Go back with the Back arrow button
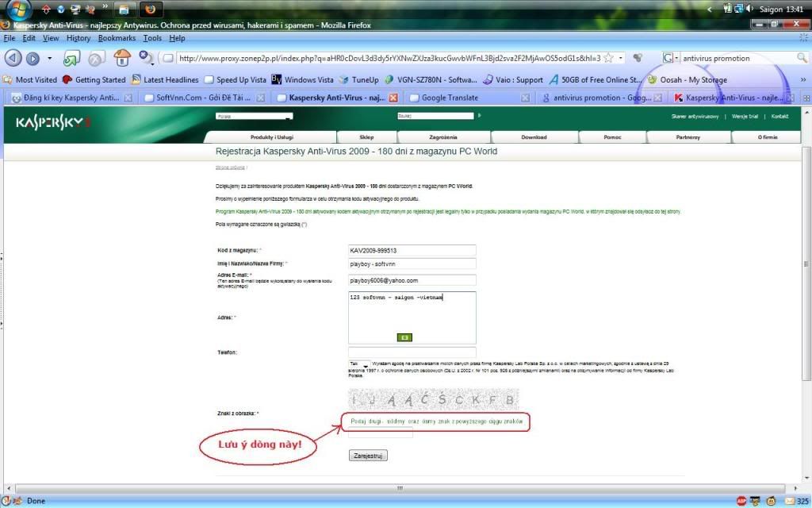 point(13,58)
